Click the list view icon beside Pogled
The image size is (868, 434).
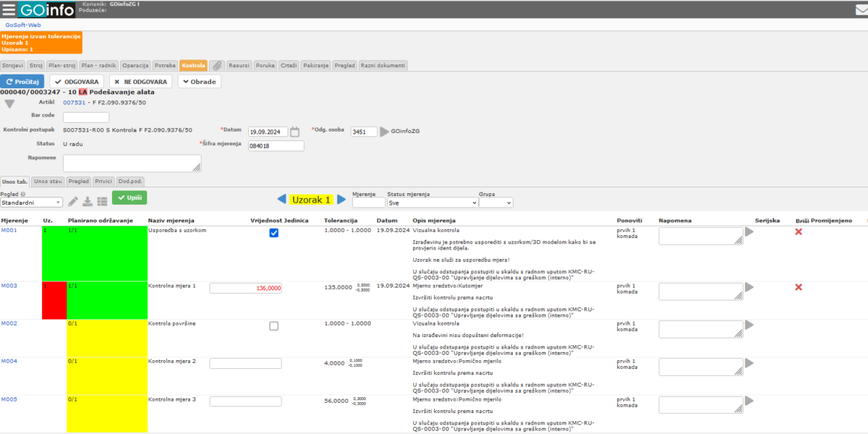pos(102,202)
